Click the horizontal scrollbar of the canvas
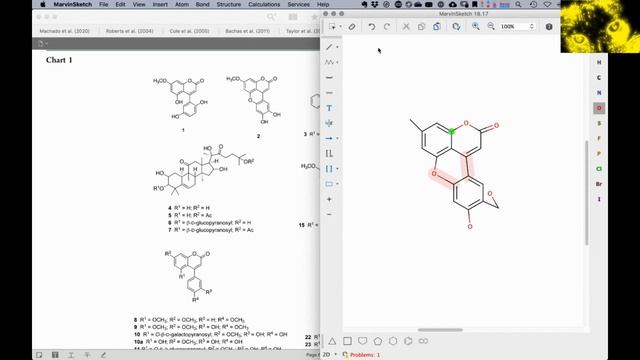 (x=440, y=330)
